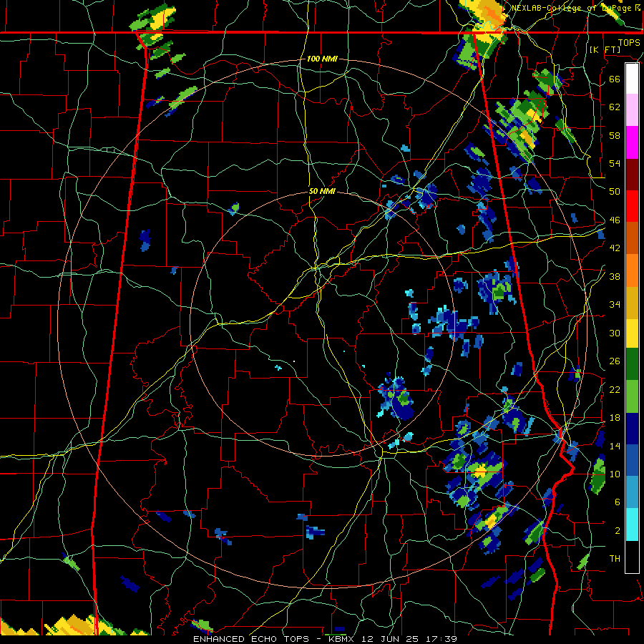The height and width of the screenshot is (644, 644).
Task: Click the "[K FT]" units label
Action: click(x=605, y=49)
